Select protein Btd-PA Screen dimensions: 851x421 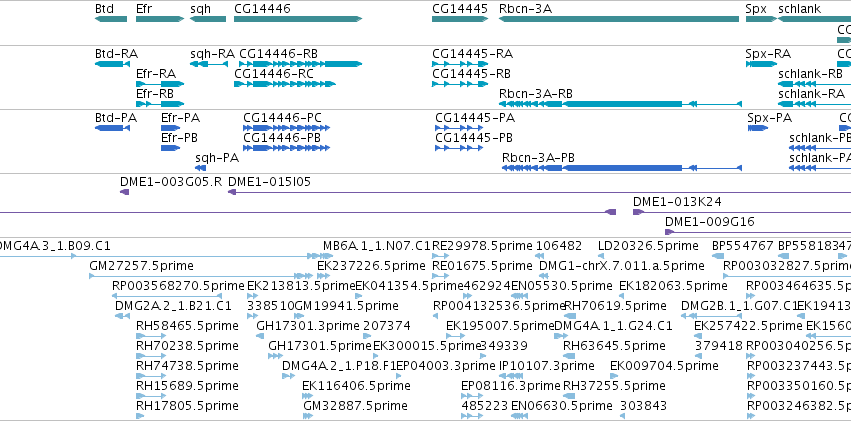(112, 128)
